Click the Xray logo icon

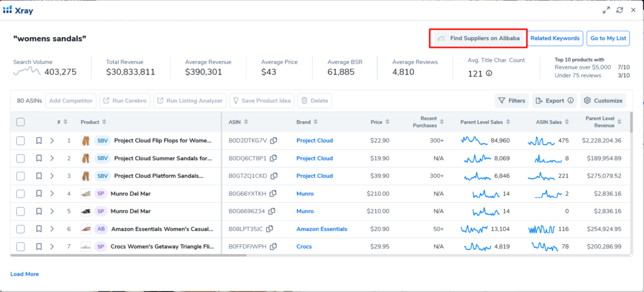coord(8,11)
